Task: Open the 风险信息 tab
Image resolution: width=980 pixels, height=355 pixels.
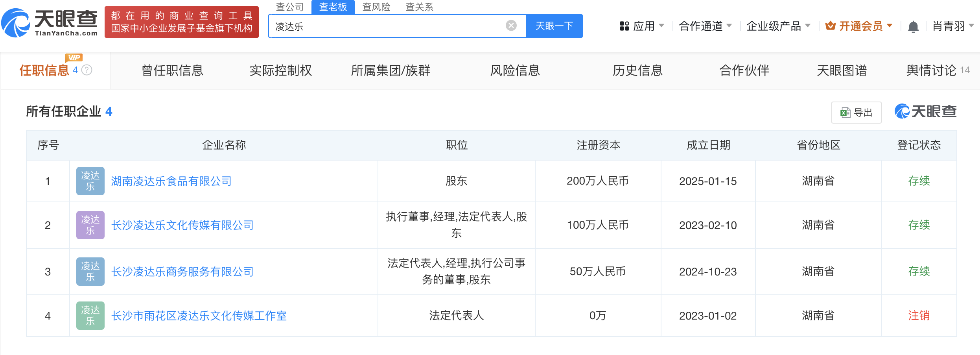Action: point(515,70)
